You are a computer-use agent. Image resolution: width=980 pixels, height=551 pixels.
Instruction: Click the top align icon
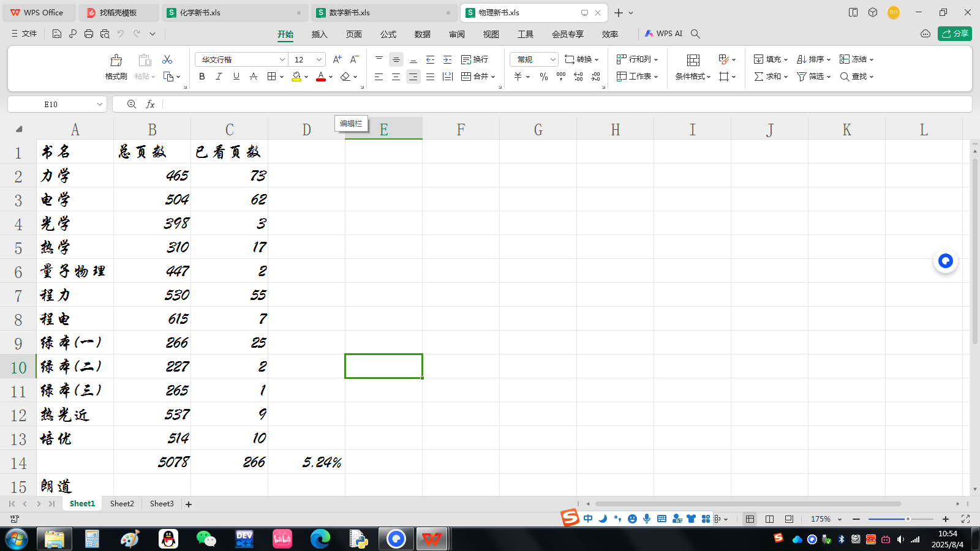coord(379,59)
